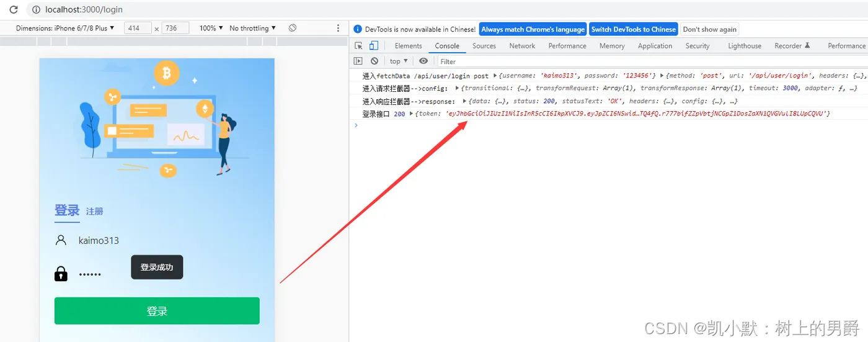Switch to the Application tab
The image size is (868, 342).
click(655, 46)
